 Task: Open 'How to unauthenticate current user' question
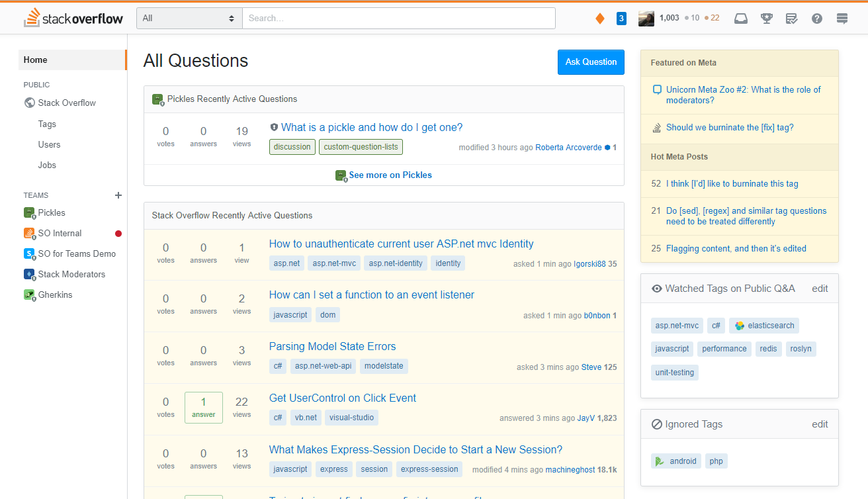(x=401, y=244)
